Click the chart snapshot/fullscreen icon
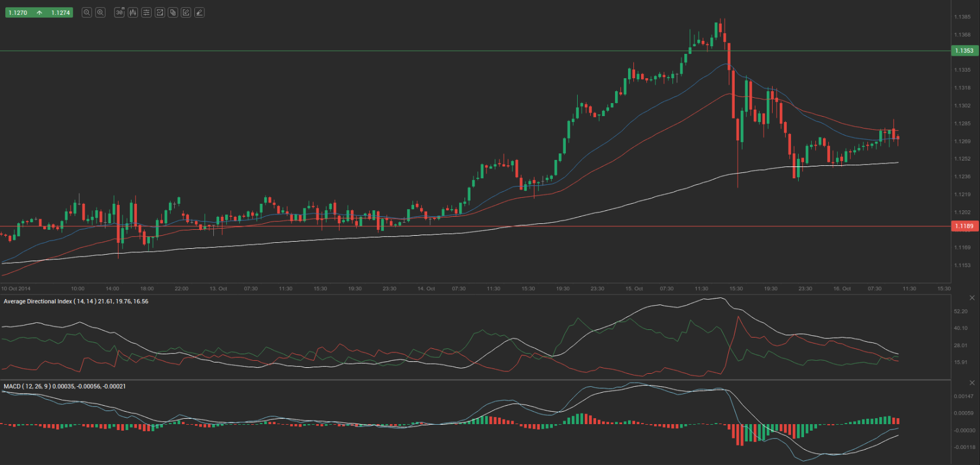The height and width of the screenshot is (465, 980). 159,12
